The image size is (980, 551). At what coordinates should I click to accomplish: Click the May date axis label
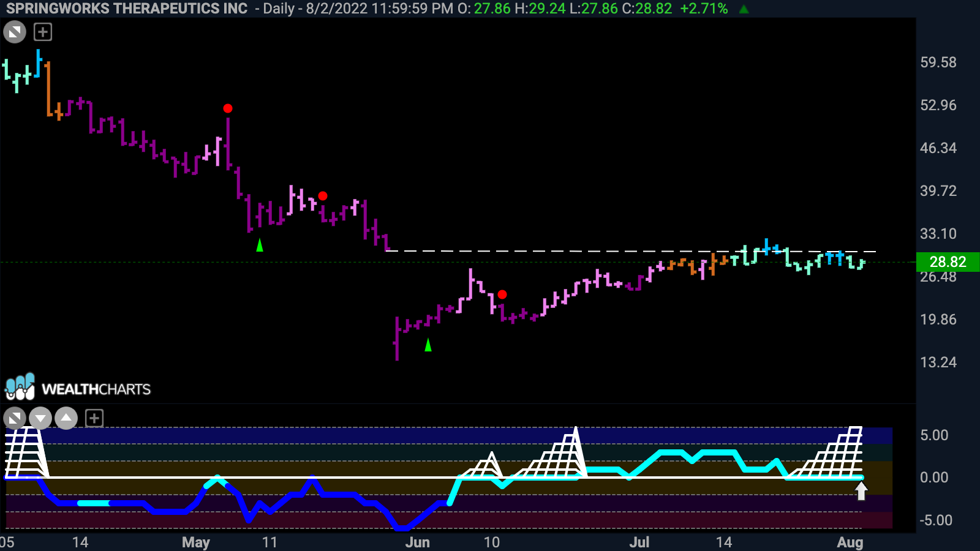click(196, 542)
